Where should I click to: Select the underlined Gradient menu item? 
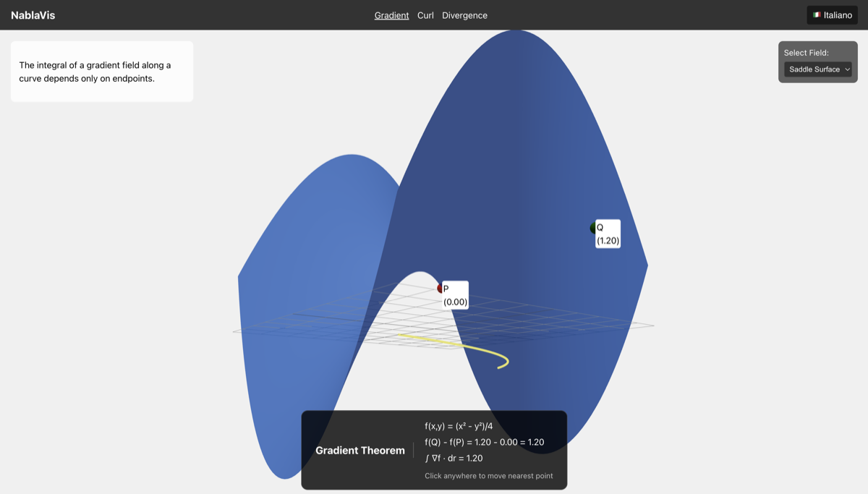391,15
